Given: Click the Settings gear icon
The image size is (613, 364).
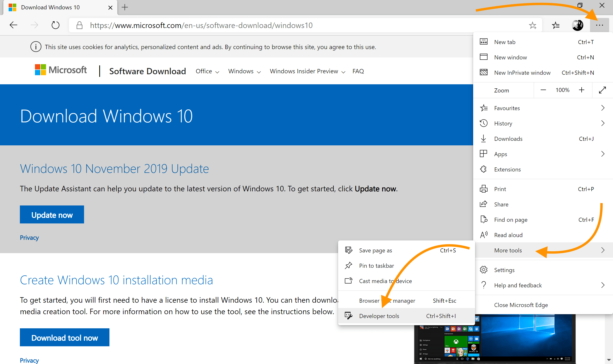Looking at the screenshot, I should click(483, 270).
